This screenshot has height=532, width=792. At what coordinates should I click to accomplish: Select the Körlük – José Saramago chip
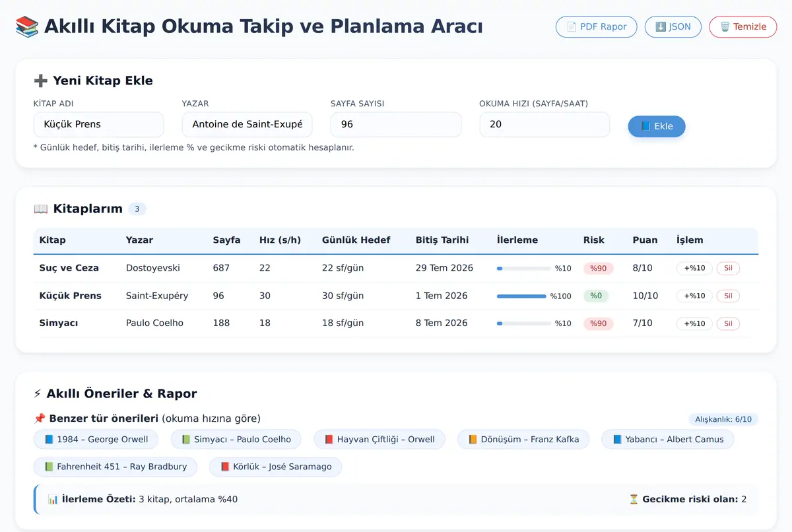click(275, 467)
